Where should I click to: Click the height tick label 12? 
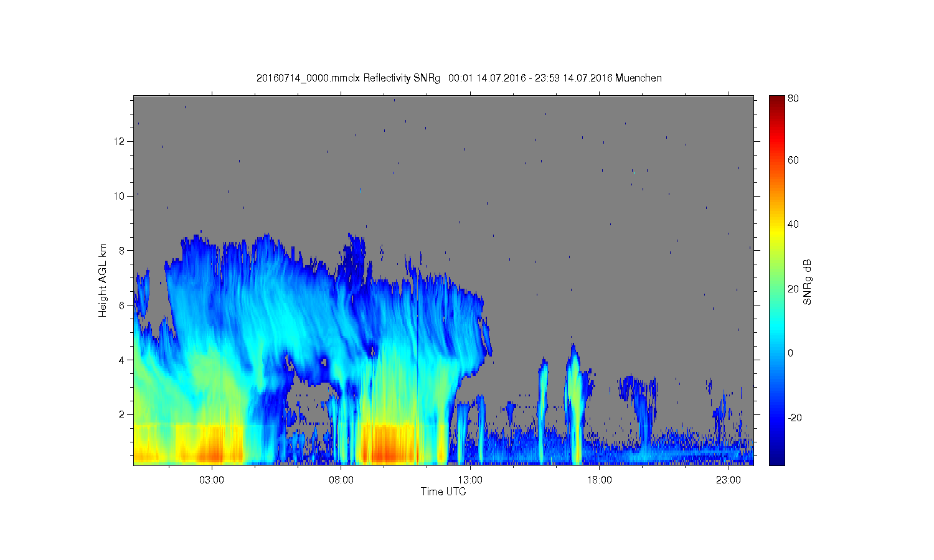point(119,141)
